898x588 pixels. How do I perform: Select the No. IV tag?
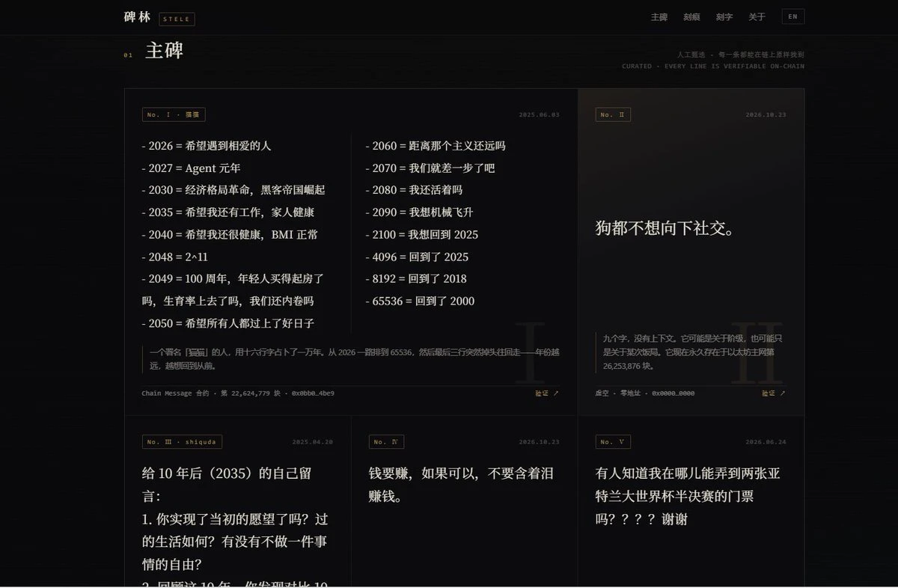[x=387, y=442]
